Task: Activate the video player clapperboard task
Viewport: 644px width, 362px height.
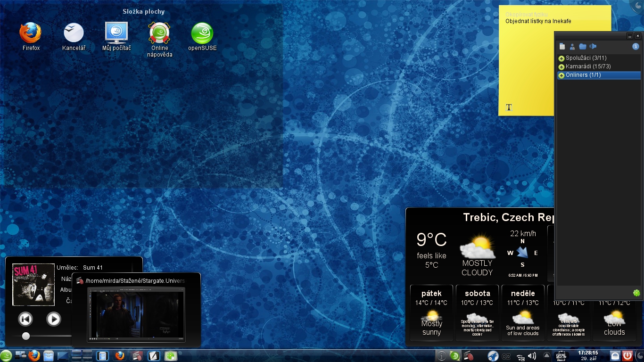Action: point(137,356)
